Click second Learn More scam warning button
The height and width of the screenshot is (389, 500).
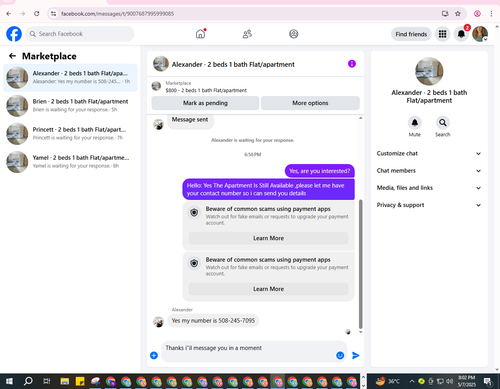coord(268,289)
